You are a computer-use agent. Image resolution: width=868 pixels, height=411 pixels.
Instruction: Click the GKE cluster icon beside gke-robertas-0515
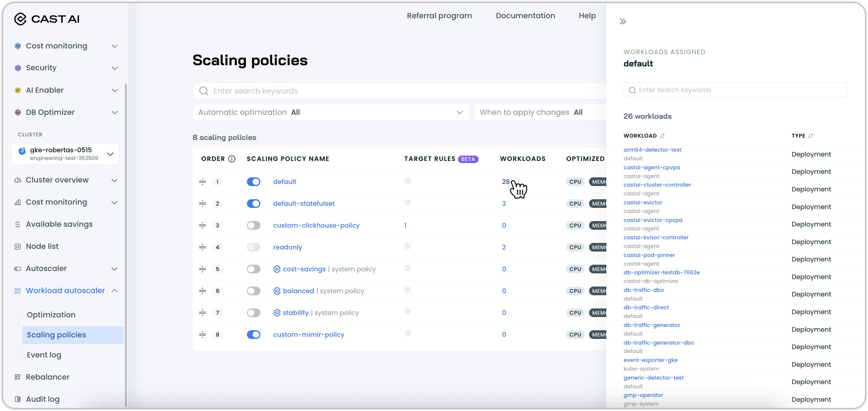[x=22, y=151]
